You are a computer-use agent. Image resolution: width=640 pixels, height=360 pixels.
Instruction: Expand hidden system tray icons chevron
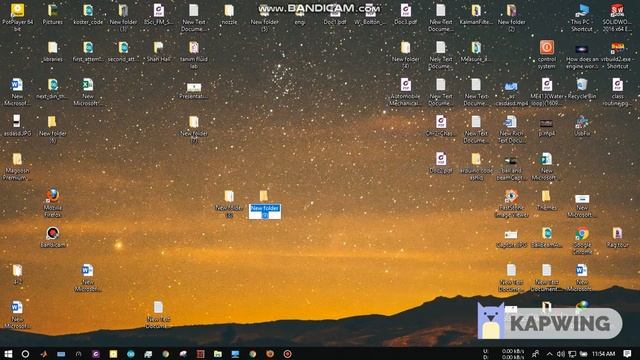pos(549,353)
